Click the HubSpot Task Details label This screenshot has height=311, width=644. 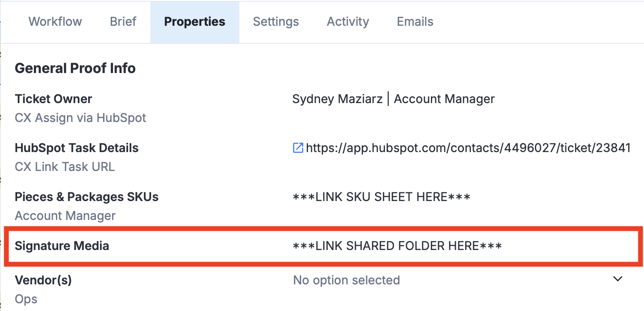click(76, 148)
